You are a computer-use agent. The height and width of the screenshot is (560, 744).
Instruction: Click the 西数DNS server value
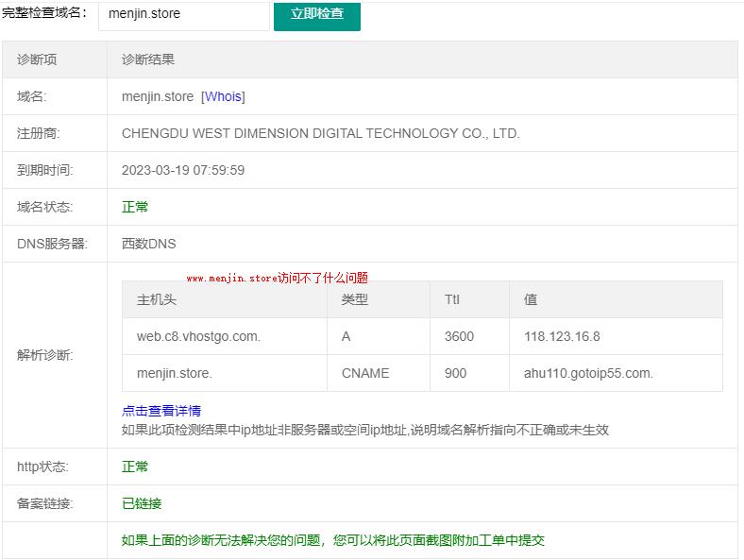pyautogui.click(x=148, y=244)
